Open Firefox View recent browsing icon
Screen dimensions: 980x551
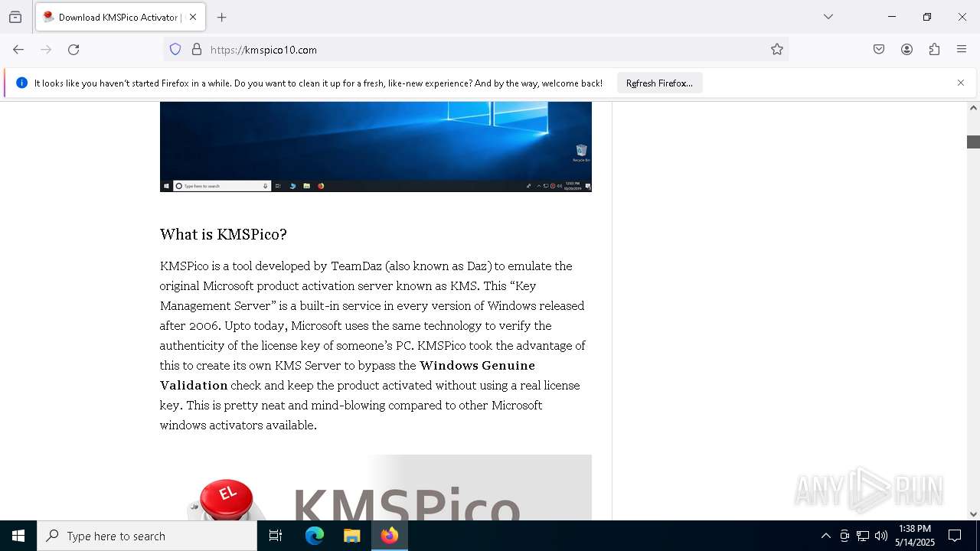coord(15,17)
